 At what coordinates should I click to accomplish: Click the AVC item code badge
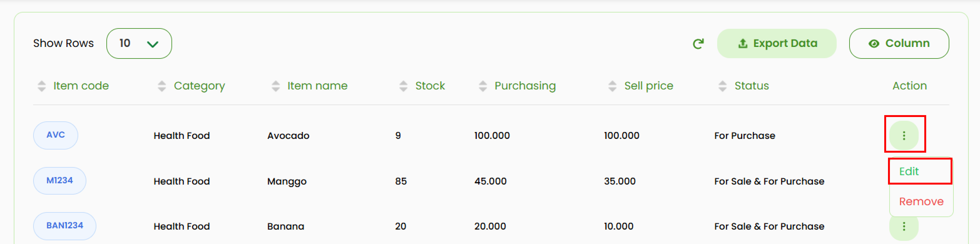[x=56, y=135]
